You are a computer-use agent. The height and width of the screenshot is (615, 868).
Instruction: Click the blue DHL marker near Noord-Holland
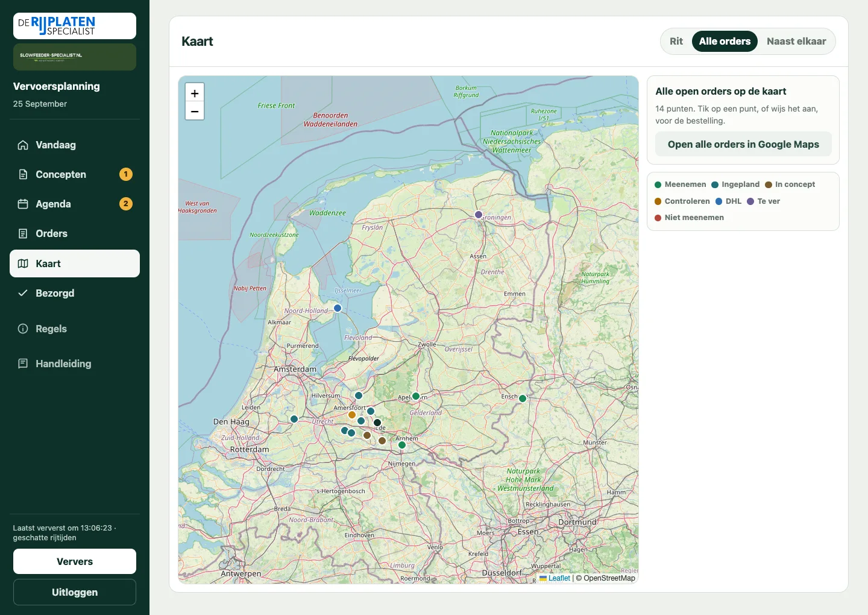pos(338,308)
